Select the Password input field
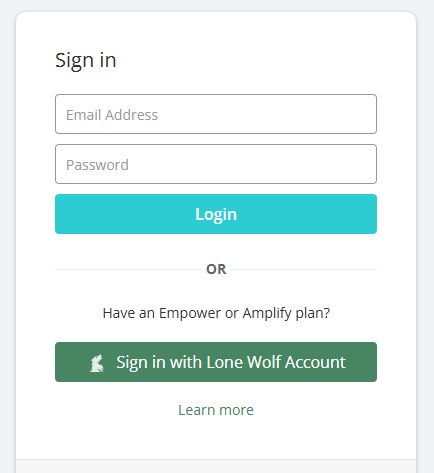The width and height of the screenshot is (434, 473). 216,164
